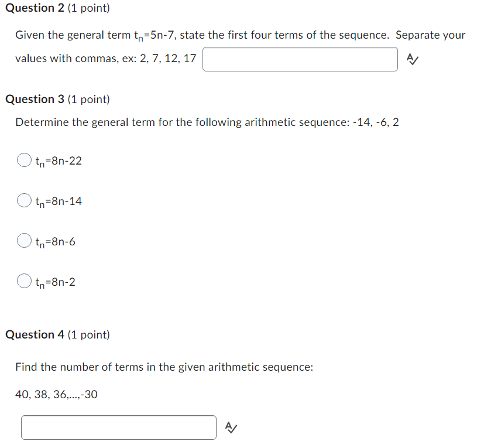The width and height of the screenshot is (477, 448).
Task: Click the Question 4 heading
Action: pos(33,334)
